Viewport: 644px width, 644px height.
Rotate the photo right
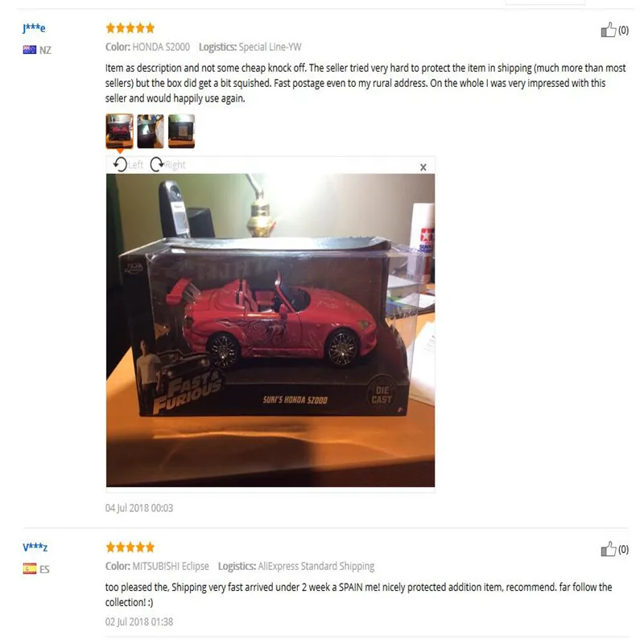pos(167,165)
